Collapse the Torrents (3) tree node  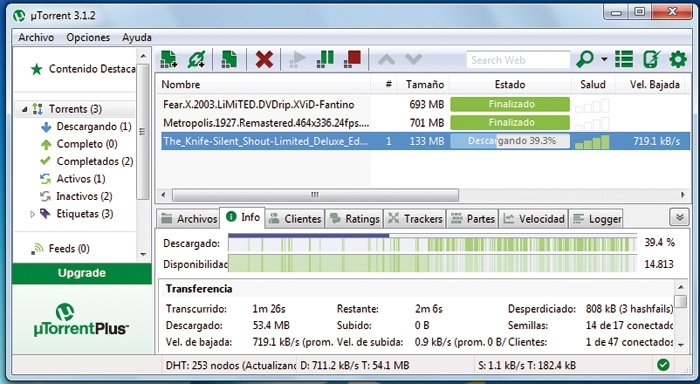point(25,109)
